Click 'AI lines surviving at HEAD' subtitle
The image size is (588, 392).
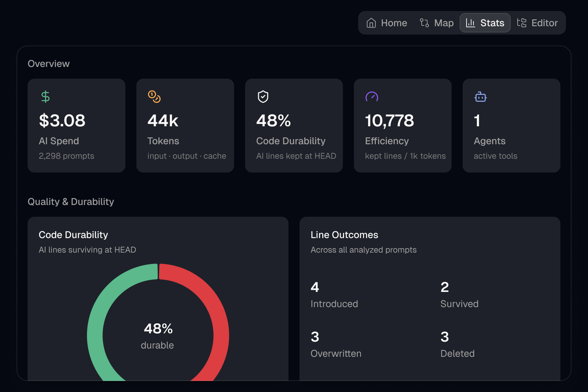point(87,250)
